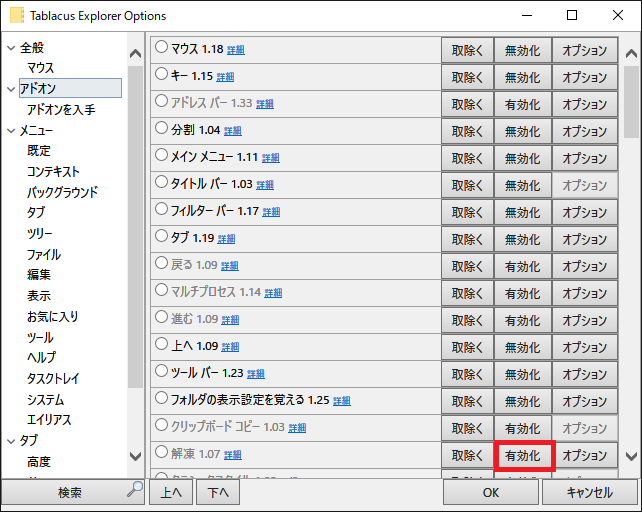Click the sidebar scroll-down arrow
Screen dimensions: 642x512
[135, 456]
